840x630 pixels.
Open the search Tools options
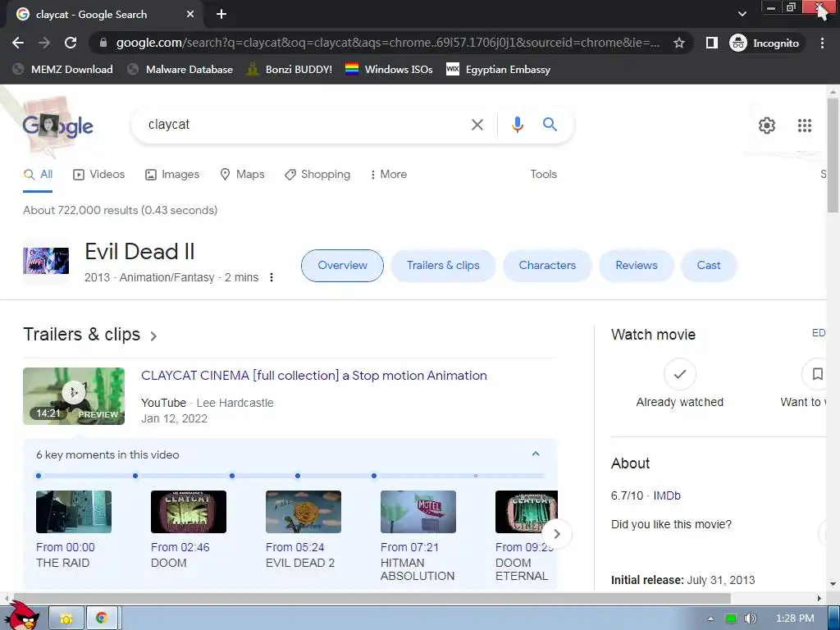(543, 175)
